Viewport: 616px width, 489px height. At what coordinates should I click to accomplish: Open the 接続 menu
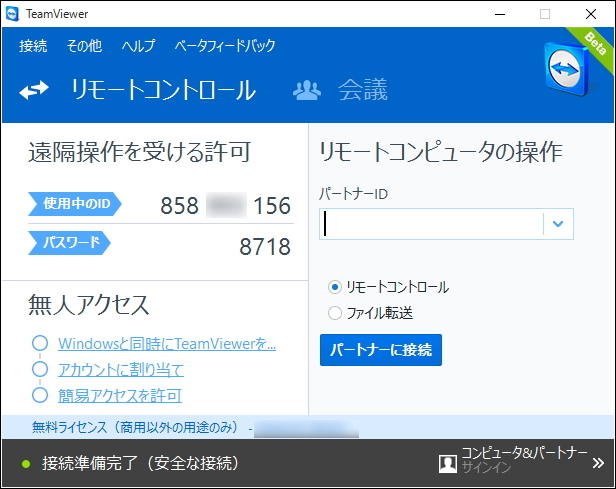click(33, 46)
